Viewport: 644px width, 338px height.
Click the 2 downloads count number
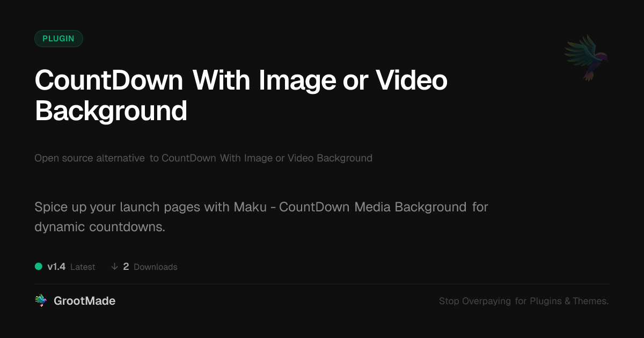point(126,267)
